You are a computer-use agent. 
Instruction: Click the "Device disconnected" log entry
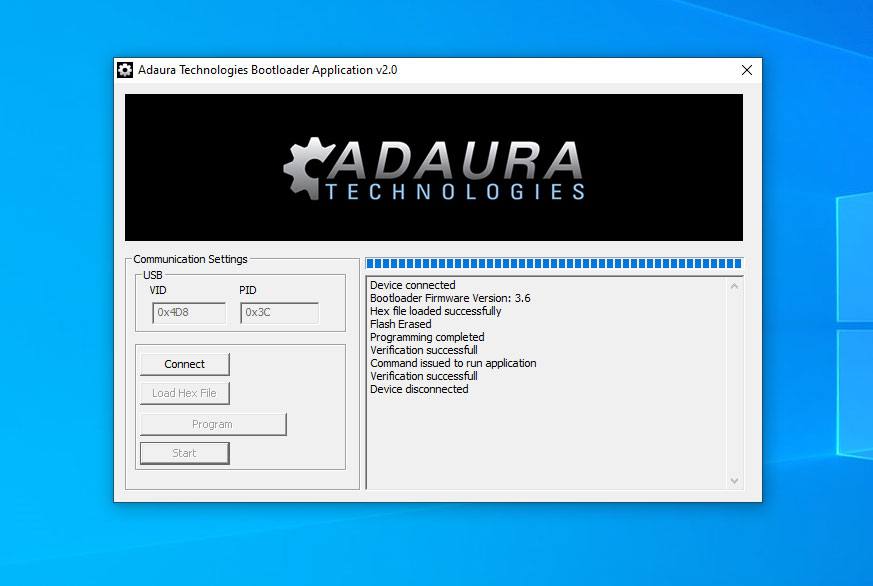pos(419,389)
